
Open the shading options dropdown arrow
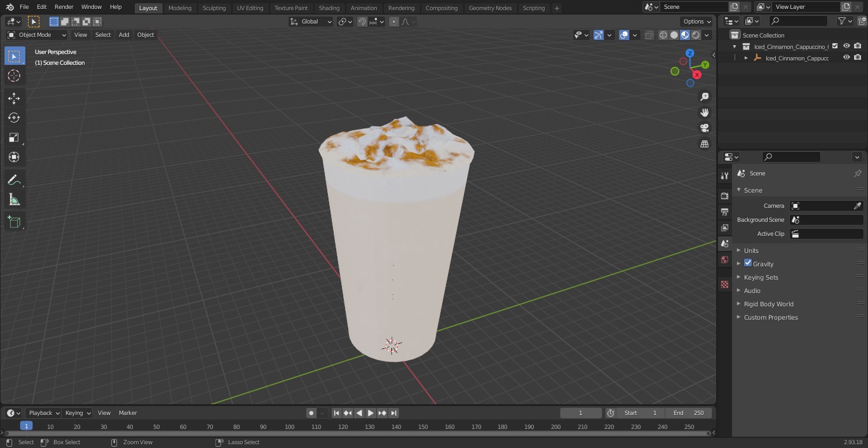click(x=707, y=35)
